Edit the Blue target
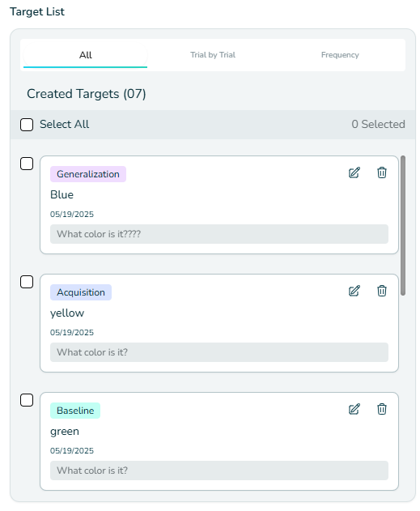 [354, 172]
